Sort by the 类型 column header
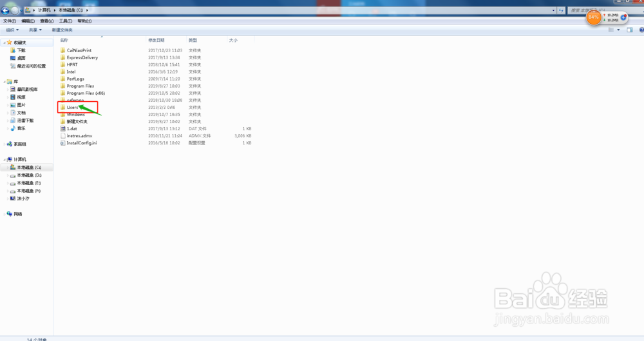The width and height of the screenshot is (644, 341). (x=193, y=41)
